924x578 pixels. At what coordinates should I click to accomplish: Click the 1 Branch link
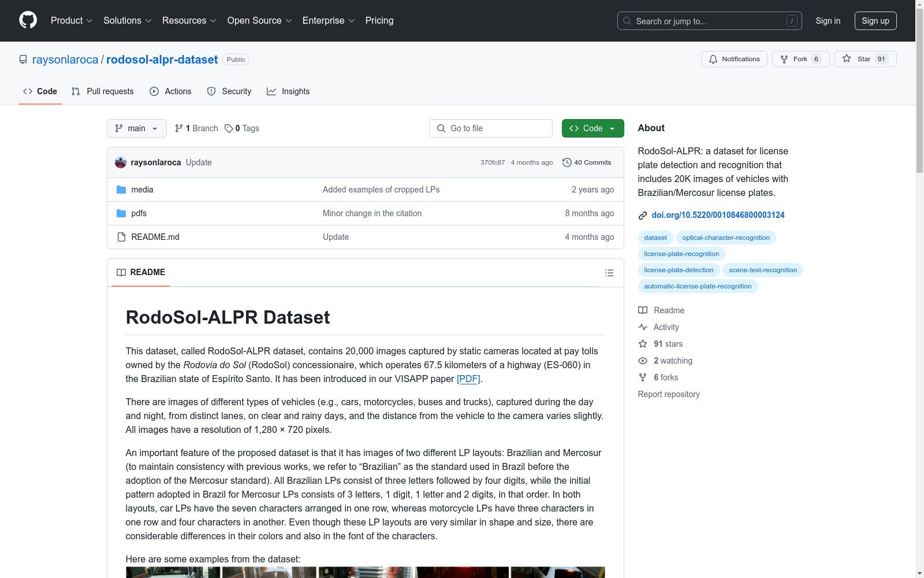[x=196, y=128]
